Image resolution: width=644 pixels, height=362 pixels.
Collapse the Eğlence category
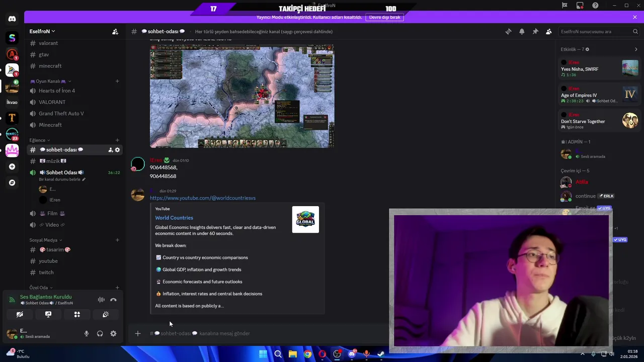[39, 140]
